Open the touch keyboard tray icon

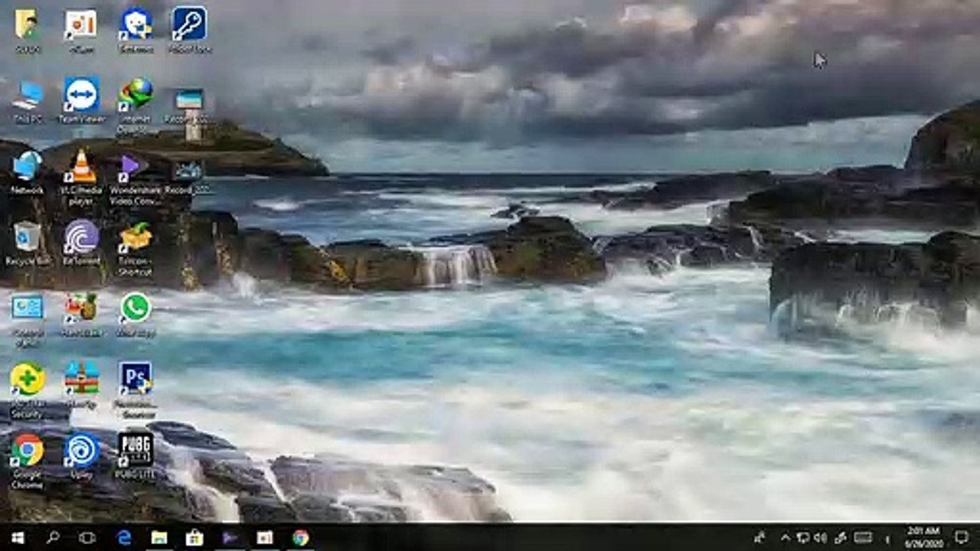click(863, 537)
